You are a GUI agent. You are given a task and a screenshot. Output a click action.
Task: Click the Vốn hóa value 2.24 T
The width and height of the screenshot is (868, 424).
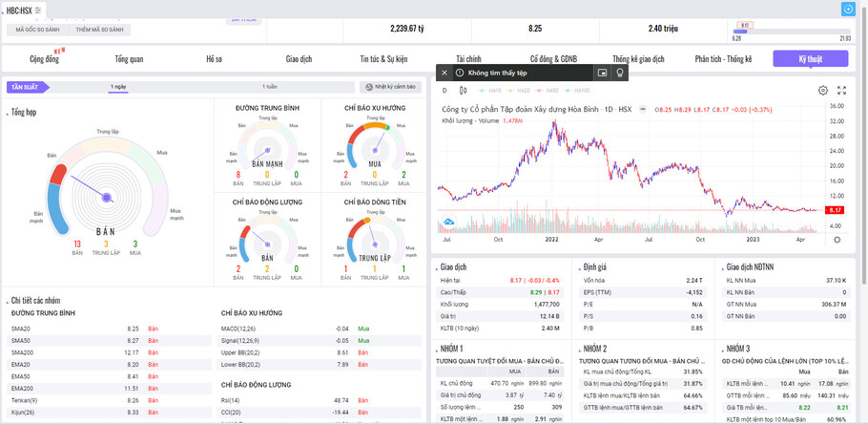694,281
